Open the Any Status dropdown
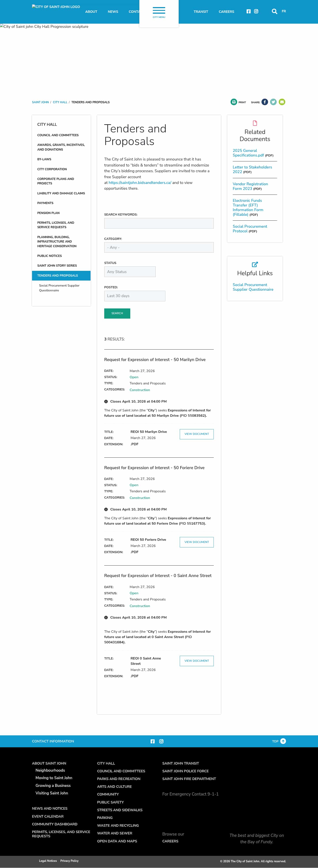This screenshot has height=868, width=318. coord(130,271)
